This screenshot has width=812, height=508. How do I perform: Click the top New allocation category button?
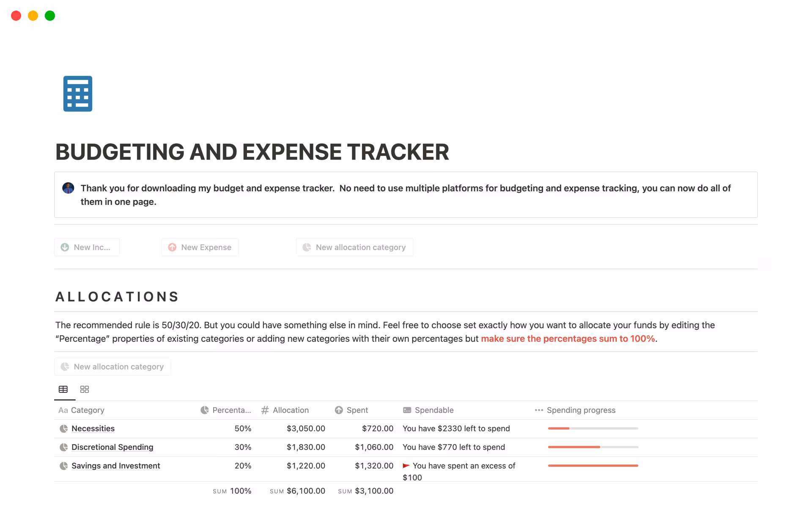(x=354, y=247)
